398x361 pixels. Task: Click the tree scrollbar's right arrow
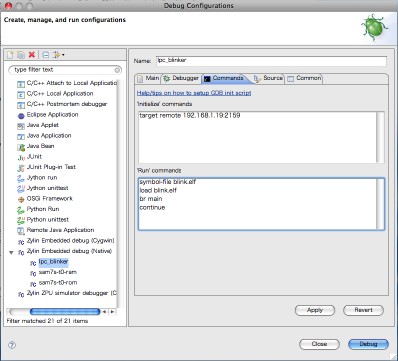coord(112,312)
